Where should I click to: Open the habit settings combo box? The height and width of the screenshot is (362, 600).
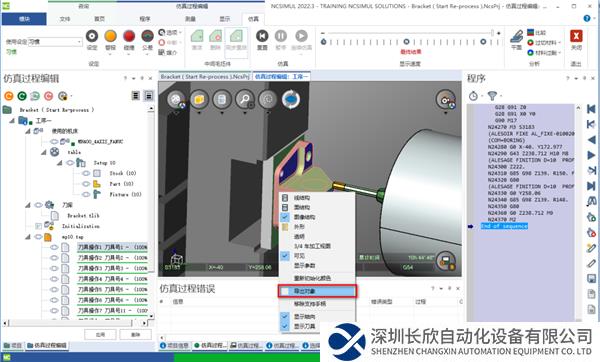pyautogui.click(x=55, y=41)
